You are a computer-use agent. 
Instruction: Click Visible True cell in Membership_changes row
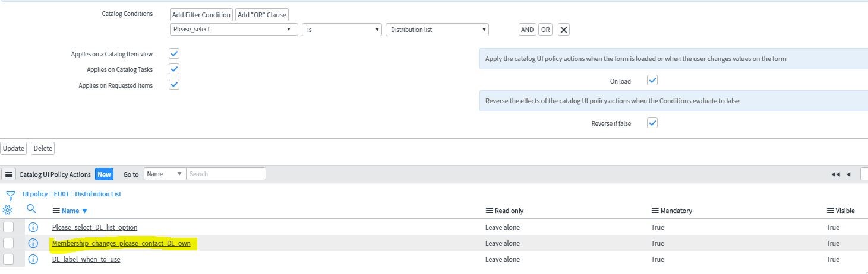click(833, 243)
